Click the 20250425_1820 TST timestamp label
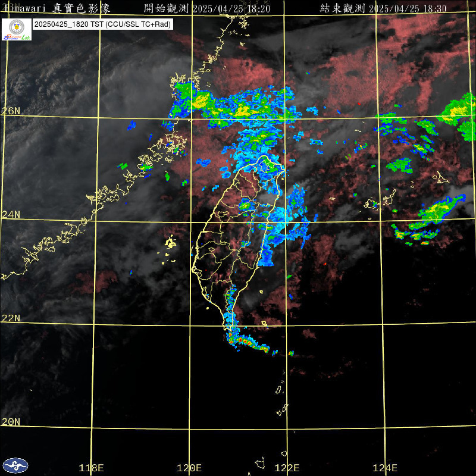The height and width of the screenshot is (476, 476). pos(103,24)
